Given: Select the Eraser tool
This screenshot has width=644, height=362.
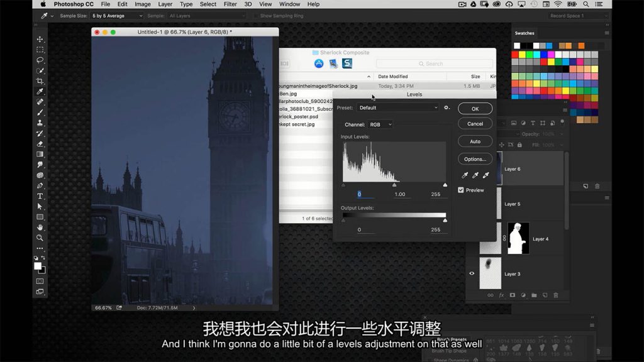Looking at the screenshot, I should pos(40,144).
